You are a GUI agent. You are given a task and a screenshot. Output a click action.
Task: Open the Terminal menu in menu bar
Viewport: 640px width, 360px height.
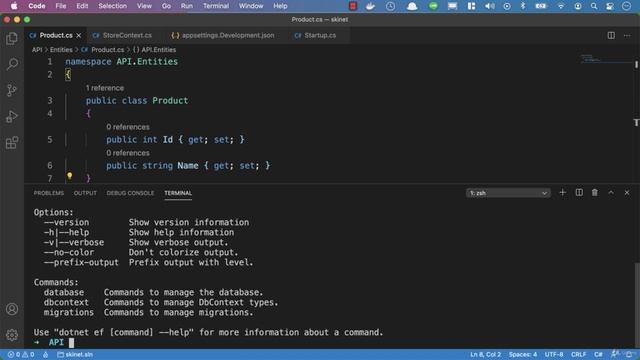[x=216, y=6]
